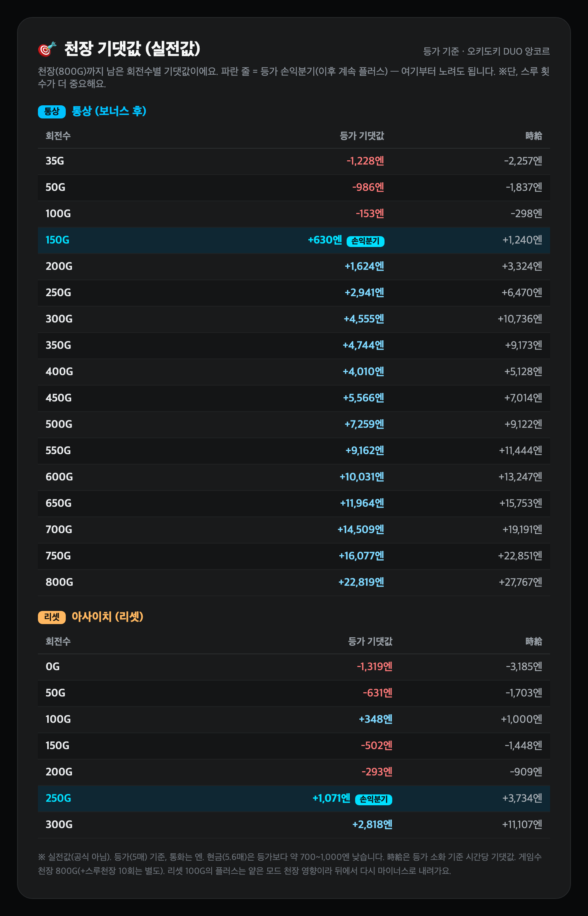Screen dimensions: 588x916
Task: Click the '350G' row label
Action: pos(58,345)
